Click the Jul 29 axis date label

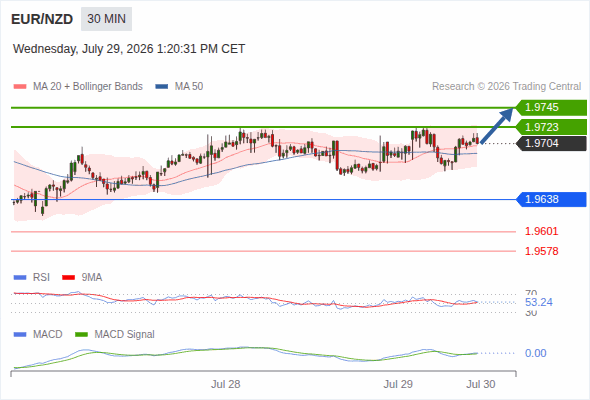pos(398,384)
